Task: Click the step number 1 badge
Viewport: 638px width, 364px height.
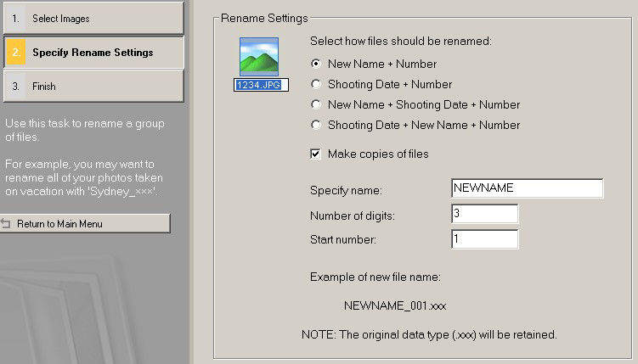Action: tap(14, 18)
